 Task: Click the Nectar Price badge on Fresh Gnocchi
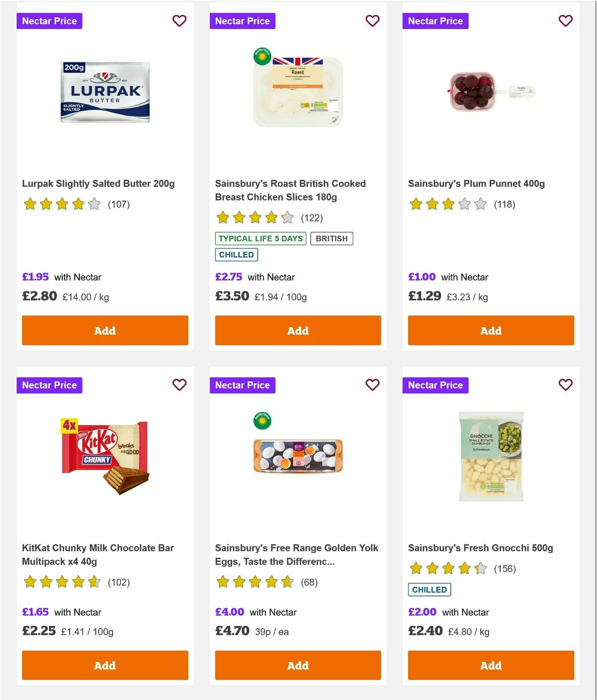[x=435, y=385]
